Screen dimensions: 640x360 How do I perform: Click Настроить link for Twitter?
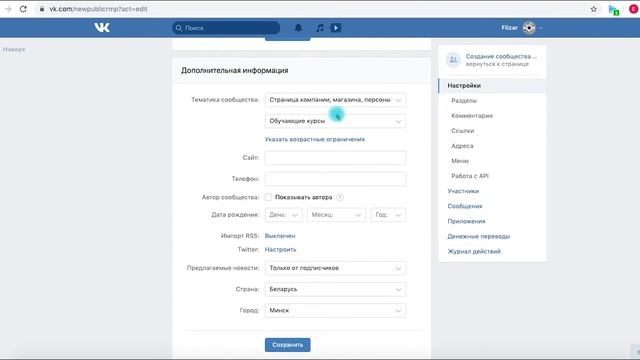[280, 249]
